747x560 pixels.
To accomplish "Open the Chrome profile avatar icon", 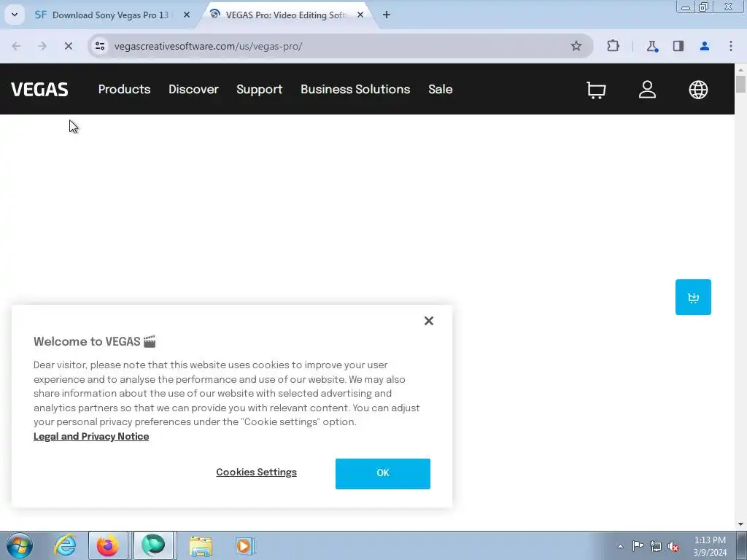I will [x=705, y=46].
